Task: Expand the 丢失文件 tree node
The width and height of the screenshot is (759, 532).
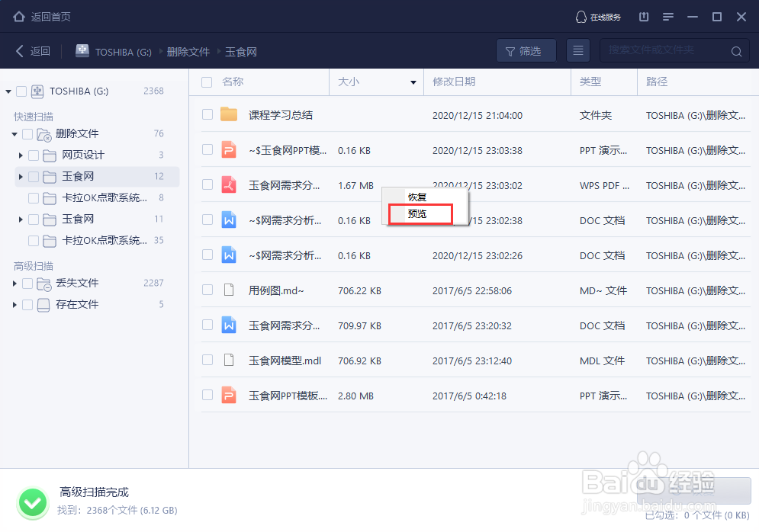Action: coord(14,284)
